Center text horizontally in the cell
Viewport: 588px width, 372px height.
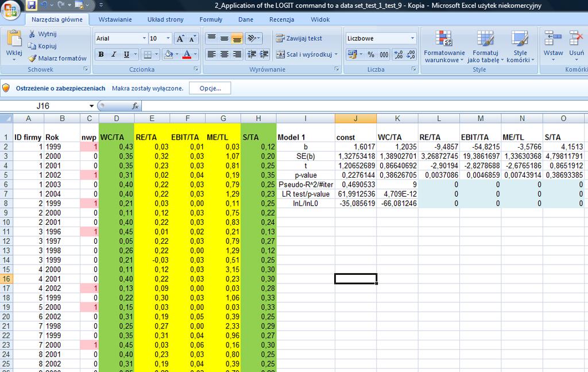point(225,55)
